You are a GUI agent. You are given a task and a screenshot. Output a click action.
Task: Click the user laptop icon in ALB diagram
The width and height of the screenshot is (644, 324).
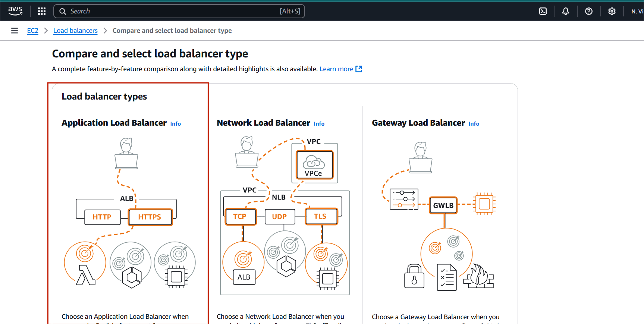coord(126,154)
